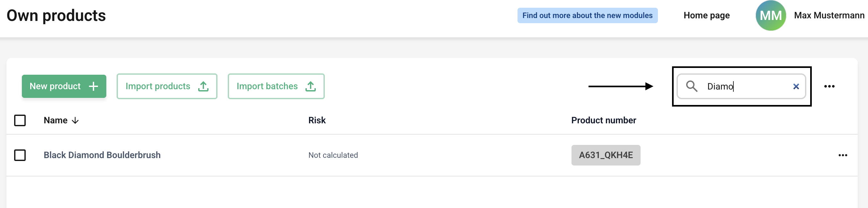
Task: Open Find out more about new modules
Action: [587, 15]
